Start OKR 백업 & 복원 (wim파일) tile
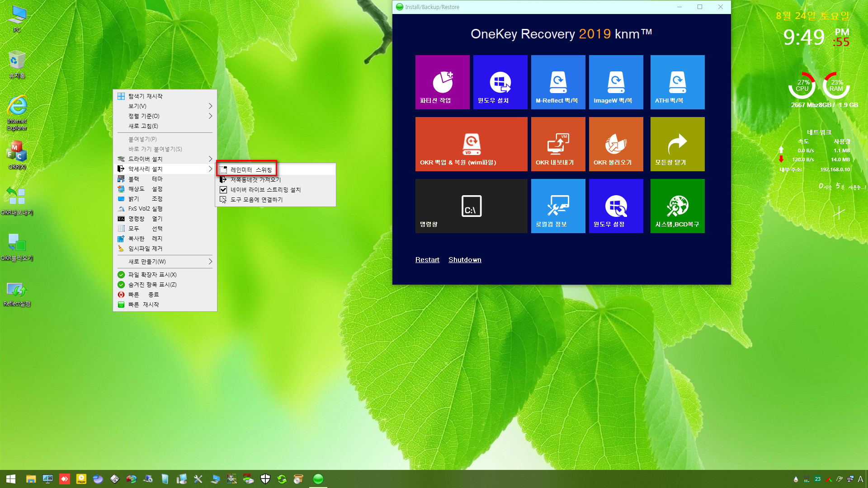The width and height of the screenshot is (868, 488). [471, 144]
